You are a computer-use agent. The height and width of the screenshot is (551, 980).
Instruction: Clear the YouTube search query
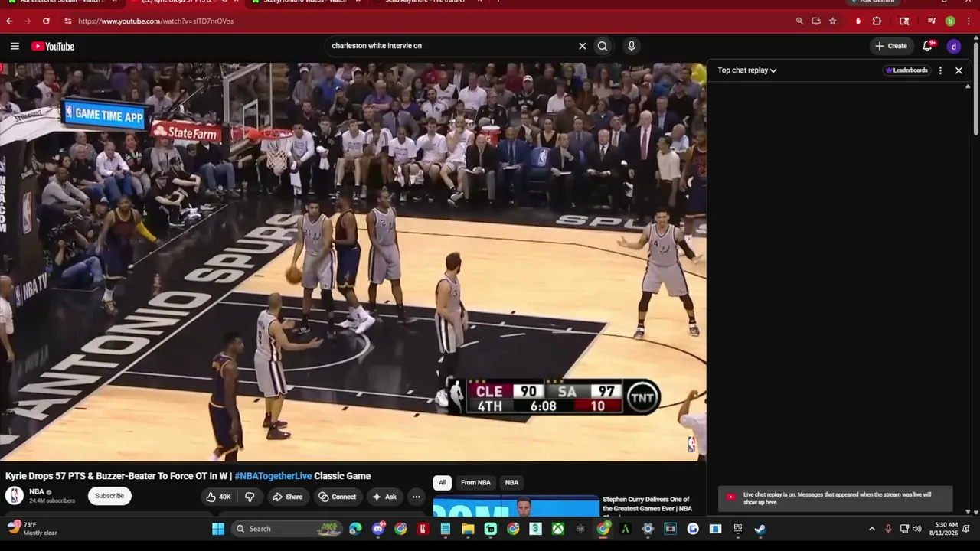coord(582,46)
